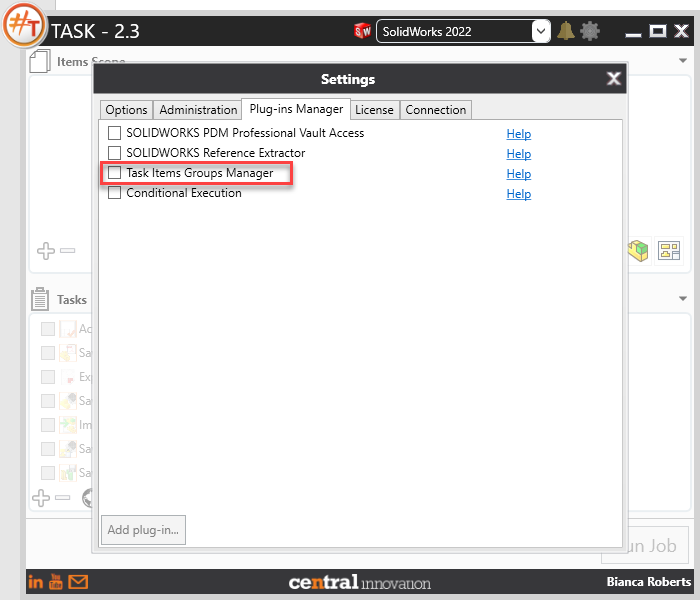Open Help for SOLIDWORKS Reference Extractor
The width and height of the screenshot is (700, 600).
pyautogui.click(x=519, y=154)
